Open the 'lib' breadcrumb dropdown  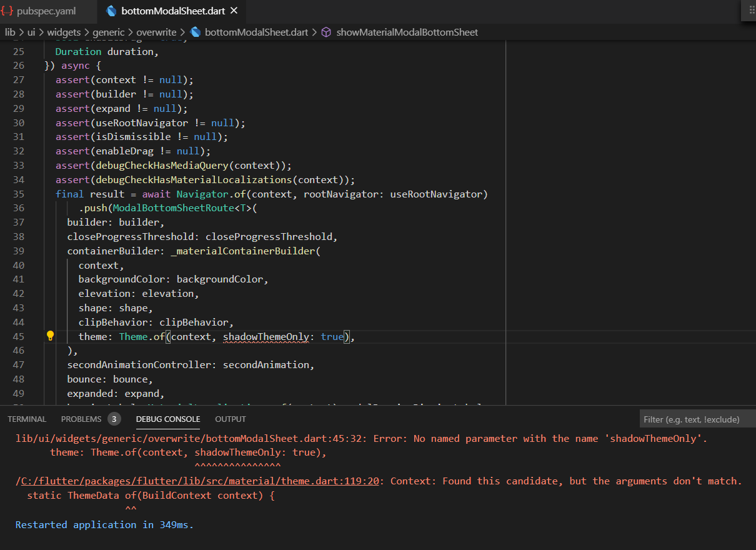point(10,31)
